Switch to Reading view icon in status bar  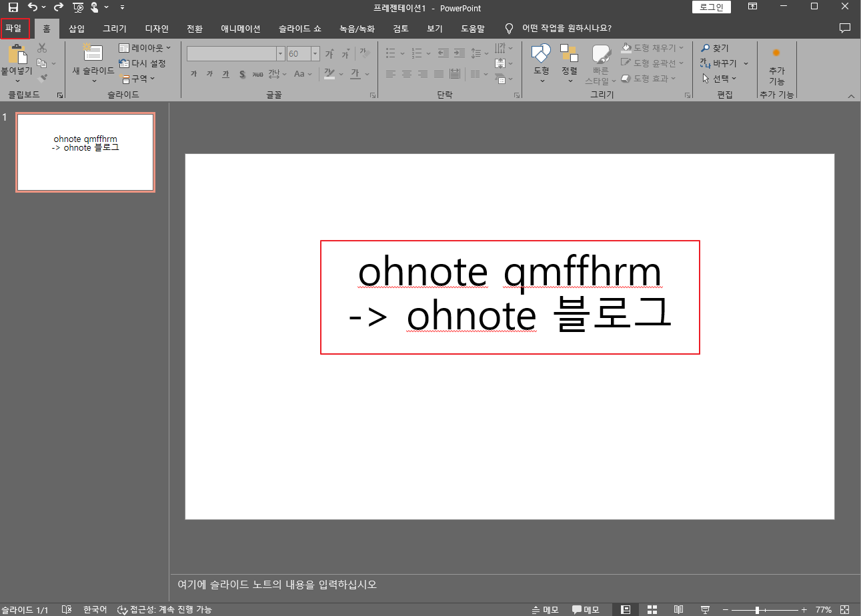(x=678, y=609)
